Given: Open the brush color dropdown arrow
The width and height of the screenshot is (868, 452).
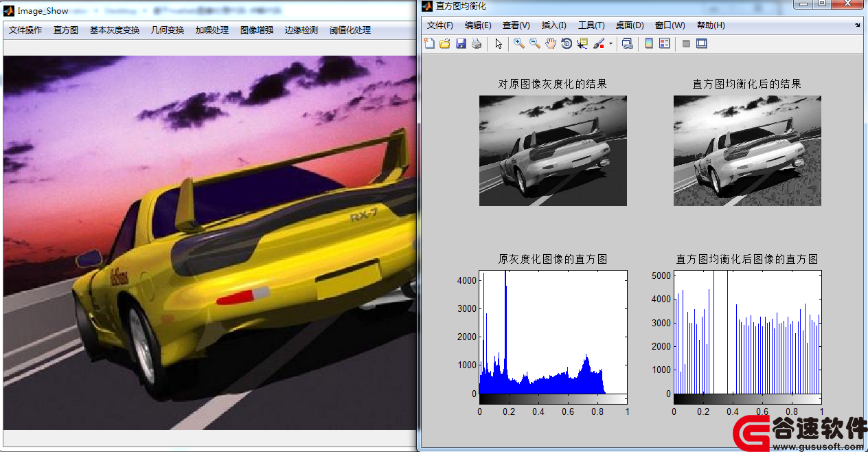Looking at the screenshot, I should (610, 44).
